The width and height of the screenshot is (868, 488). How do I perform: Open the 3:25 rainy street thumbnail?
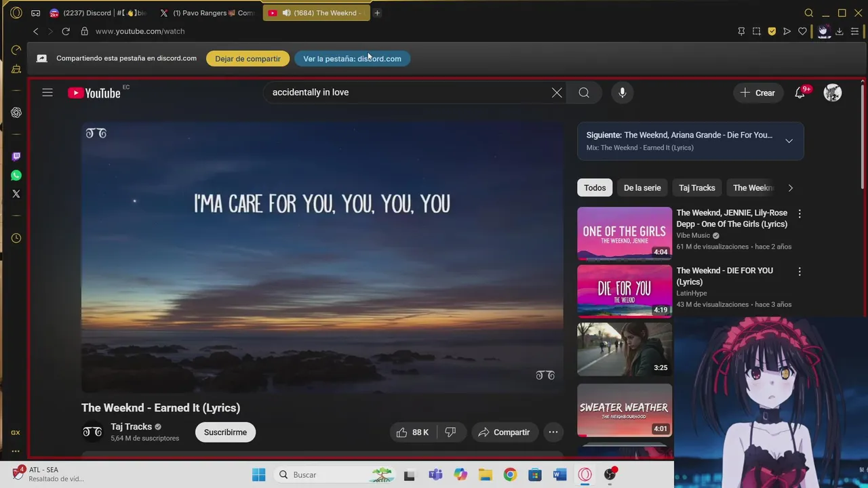pyautogui.click(x=625, y=349)
